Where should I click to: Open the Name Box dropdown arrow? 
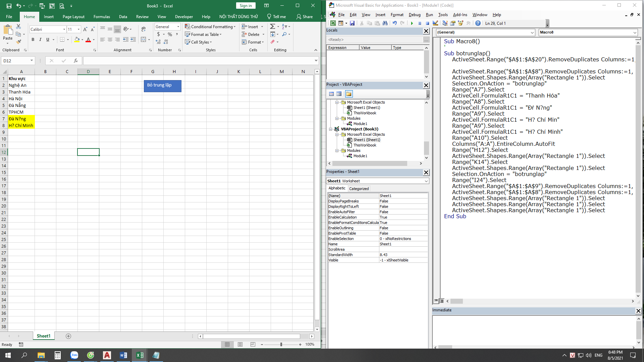click(32, 61)
